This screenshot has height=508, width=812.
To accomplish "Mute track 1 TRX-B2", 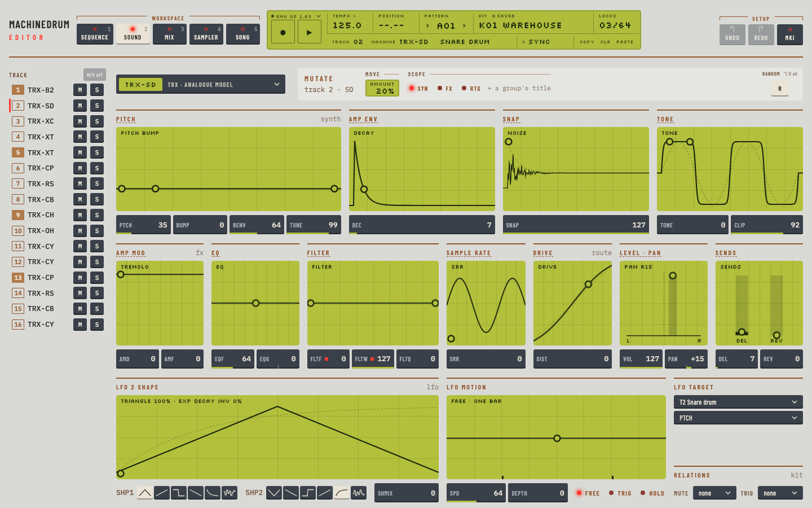I will (80, 90).
